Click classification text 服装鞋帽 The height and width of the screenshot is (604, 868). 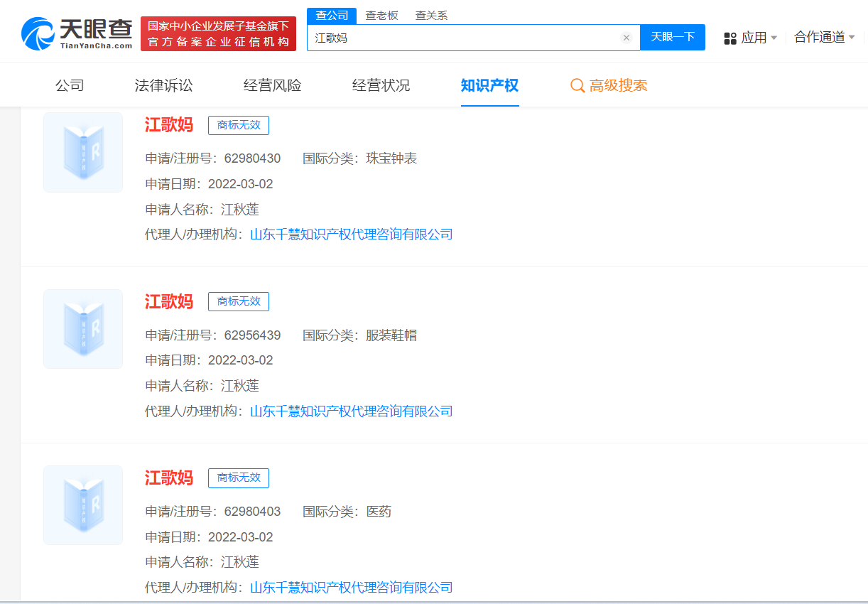pos(391,335)
